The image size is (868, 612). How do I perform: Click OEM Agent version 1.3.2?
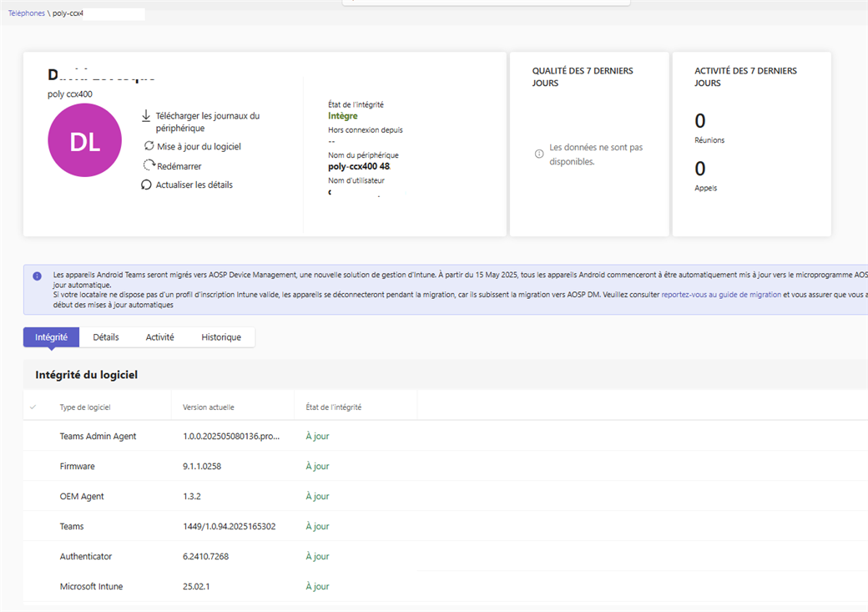click(192, 496)
